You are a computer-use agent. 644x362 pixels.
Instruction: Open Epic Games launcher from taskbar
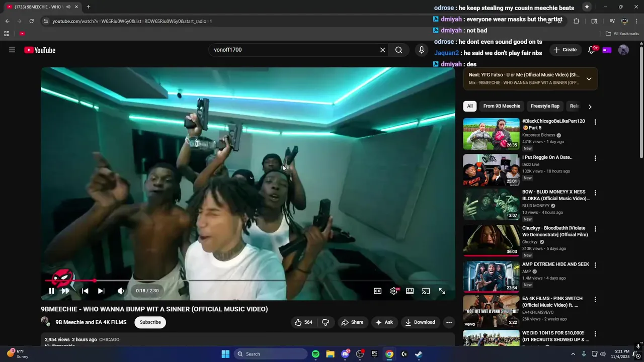coord(374,354)
